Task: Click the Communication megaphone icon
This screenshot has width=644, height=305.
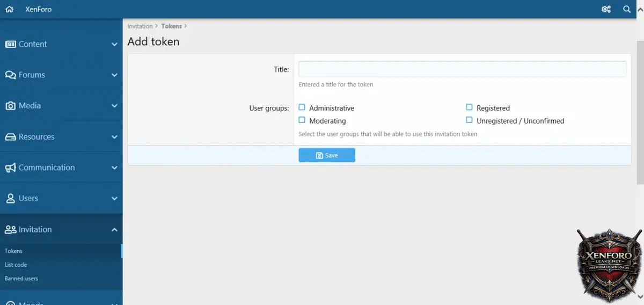Action: [10, 168]
